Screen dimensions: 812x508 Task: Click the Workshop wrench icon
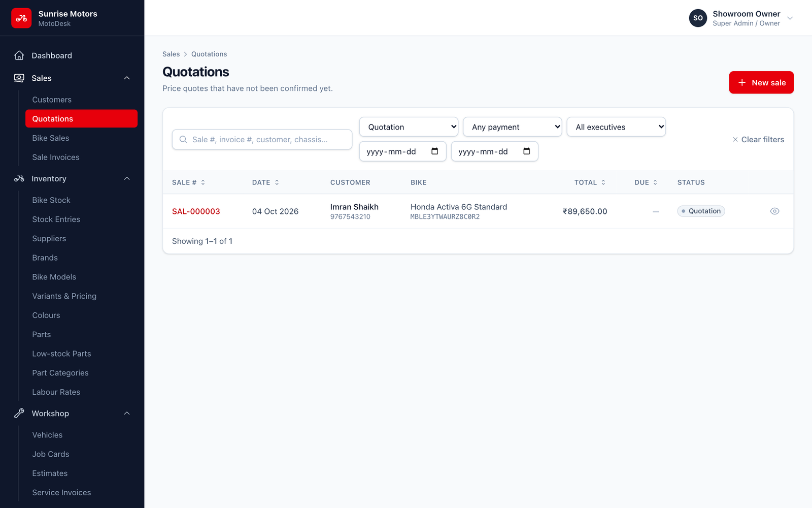coord(19,414)
